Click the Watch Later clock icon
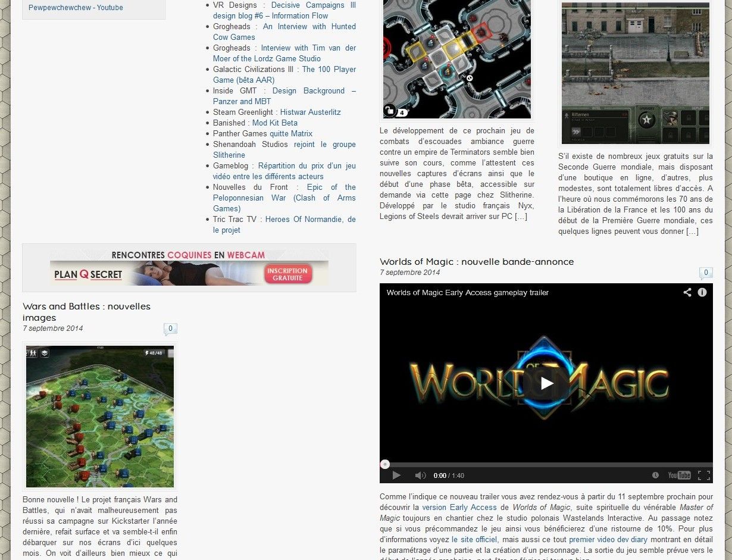The image size is (732, 560). click(655, 475)
